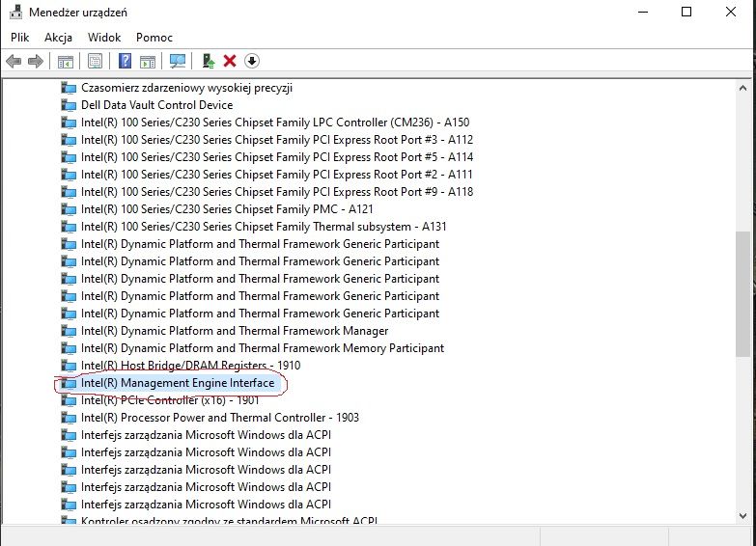Minimize the Menedżer urządzeń window

click(643, 12)
